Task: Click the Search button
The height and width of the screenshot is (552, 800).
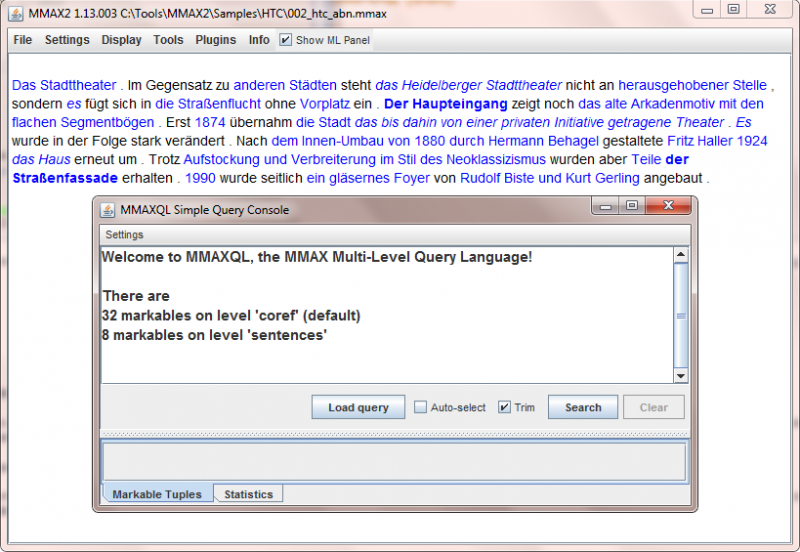Action: point(582,408)
